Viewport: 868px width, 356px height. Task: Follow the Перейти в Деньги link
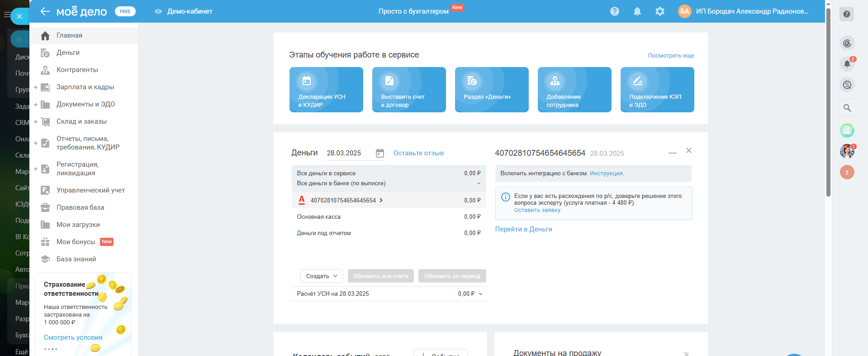point(523,229)
